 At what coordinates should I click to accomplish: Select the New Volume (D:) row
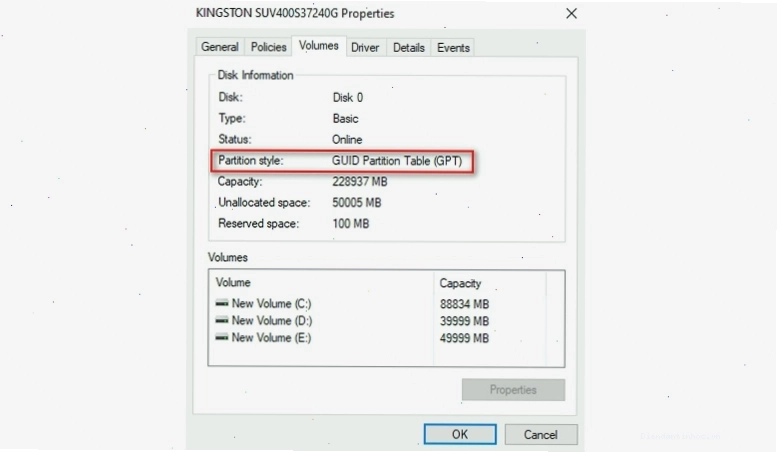386,321
